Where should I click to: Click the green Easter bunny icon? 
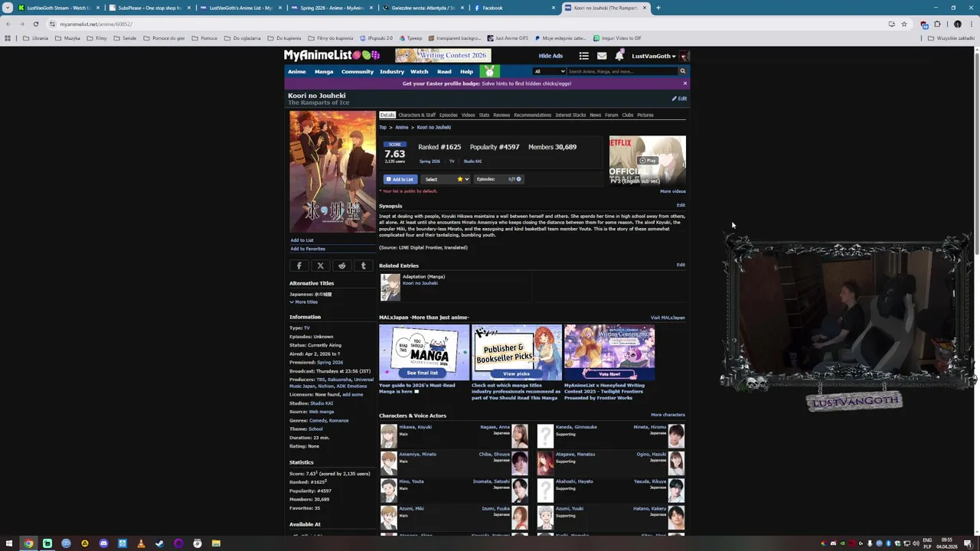[489, 71]
